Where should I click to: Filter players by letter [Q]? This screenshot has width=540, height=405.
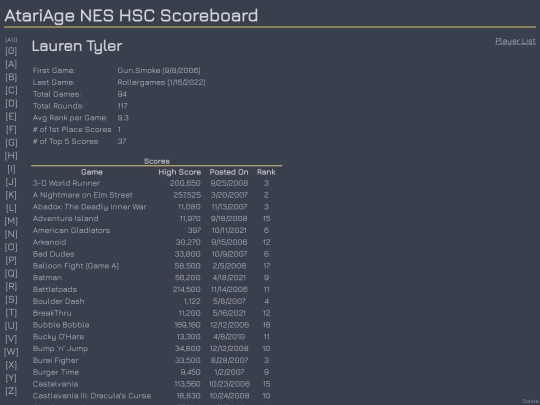tap(11, 273)
